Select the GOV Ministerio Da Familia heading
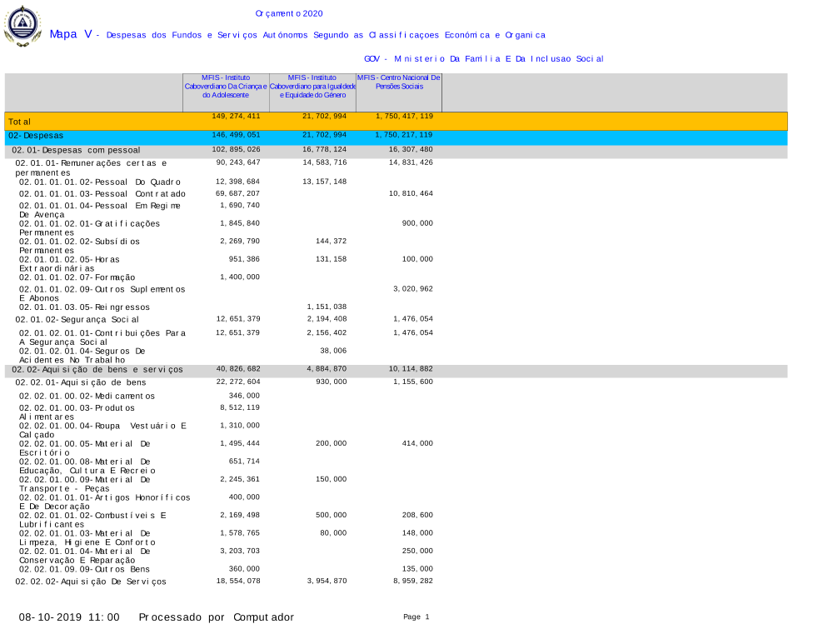 point(484,59)
